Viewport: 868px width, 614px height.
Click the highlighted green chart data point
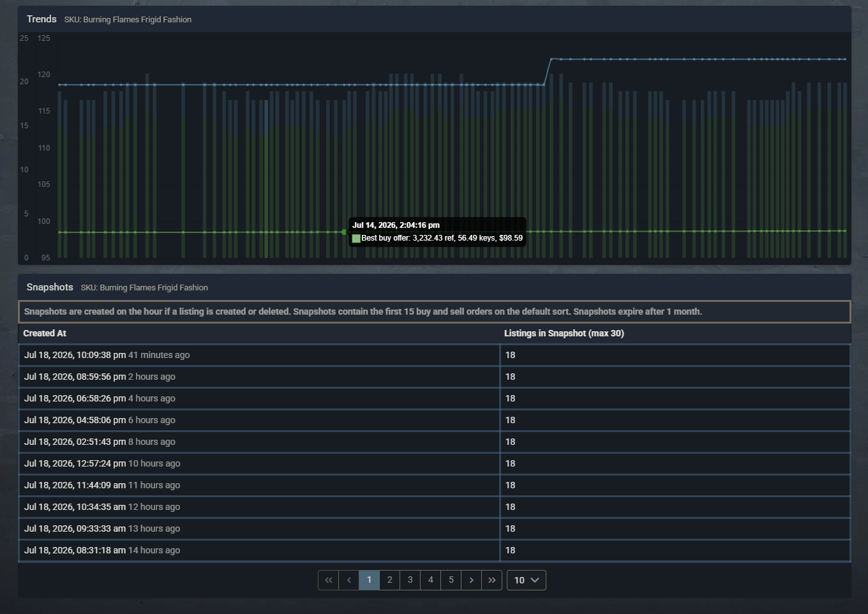[x=344, y=232]
